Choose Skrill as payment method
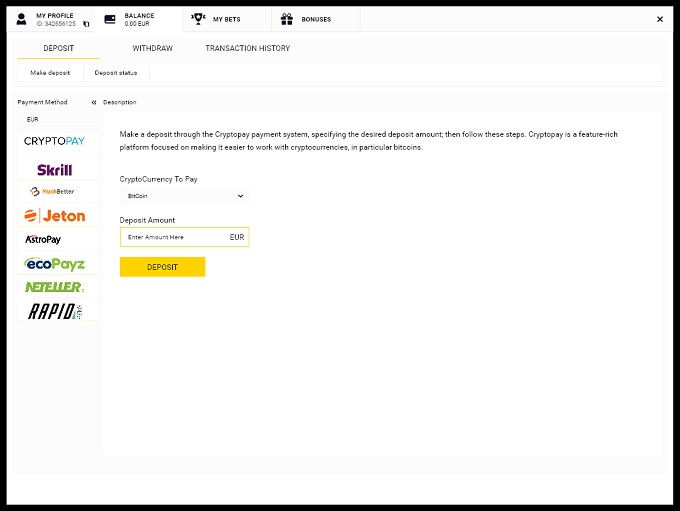The height and width of the screenshot is (511, 680). coord(54,169)
